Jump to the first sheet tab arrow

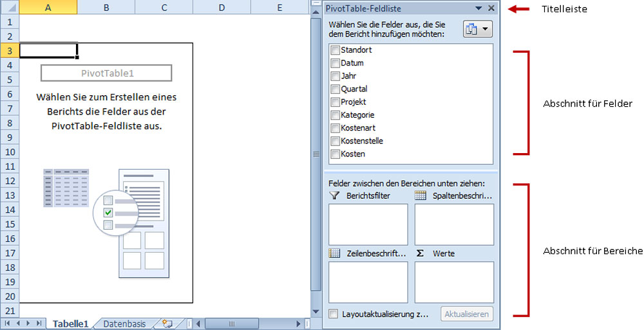[8, 324]
